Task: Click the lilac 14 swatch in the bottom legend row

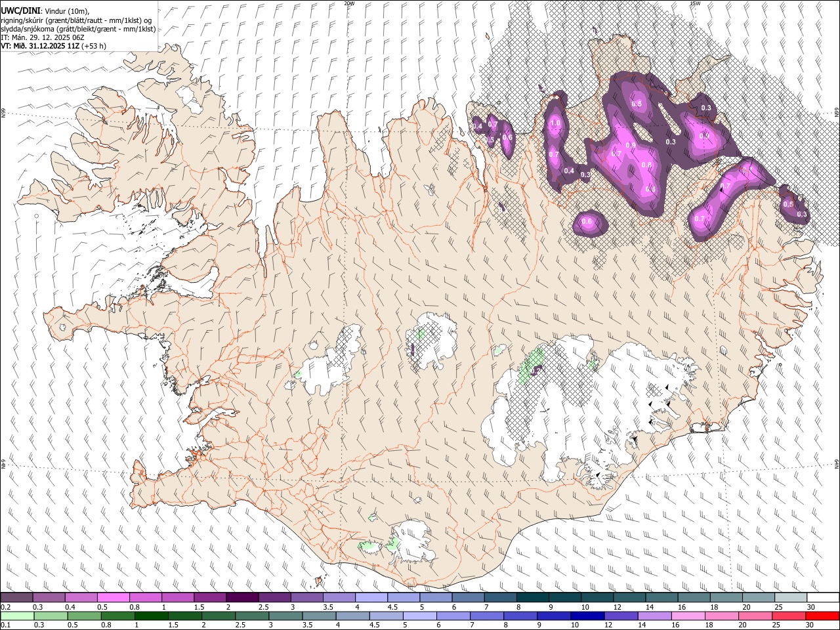Action: [654, 616]
